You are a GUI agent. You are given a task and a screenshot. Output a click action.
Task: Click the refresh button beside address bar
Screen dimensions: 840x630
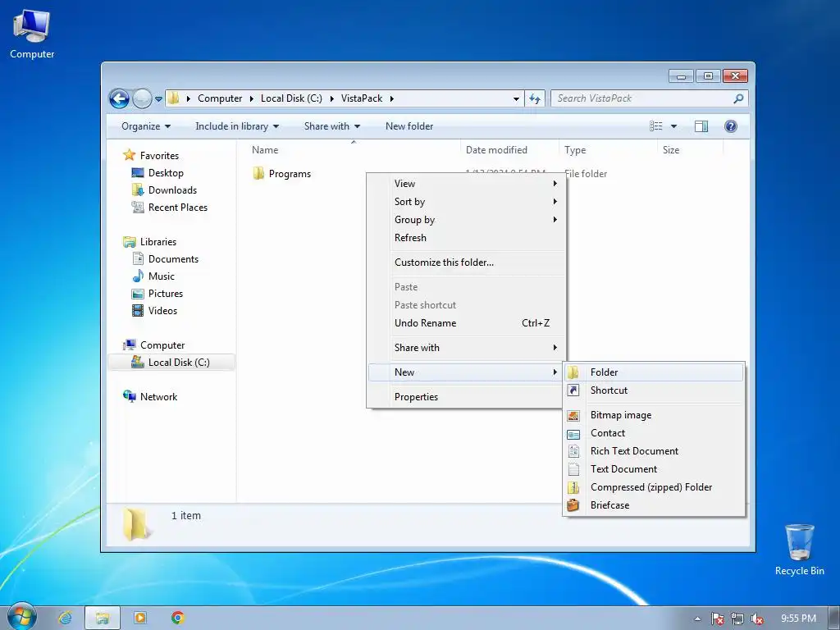(x=535, y=98)
